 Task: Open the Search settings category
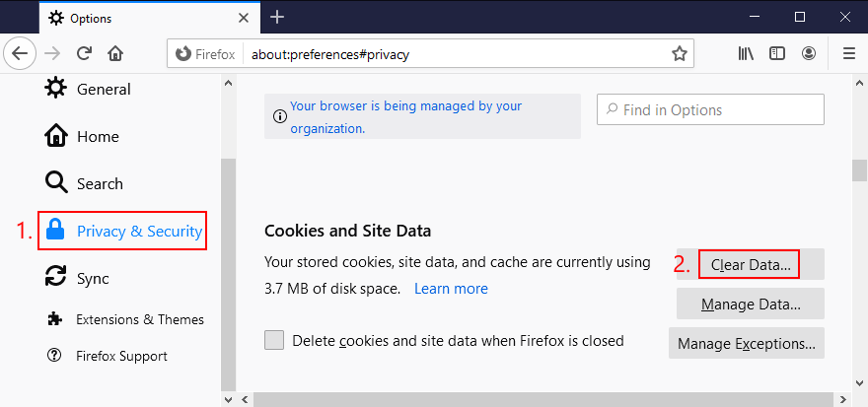click(x=99, y=183)
